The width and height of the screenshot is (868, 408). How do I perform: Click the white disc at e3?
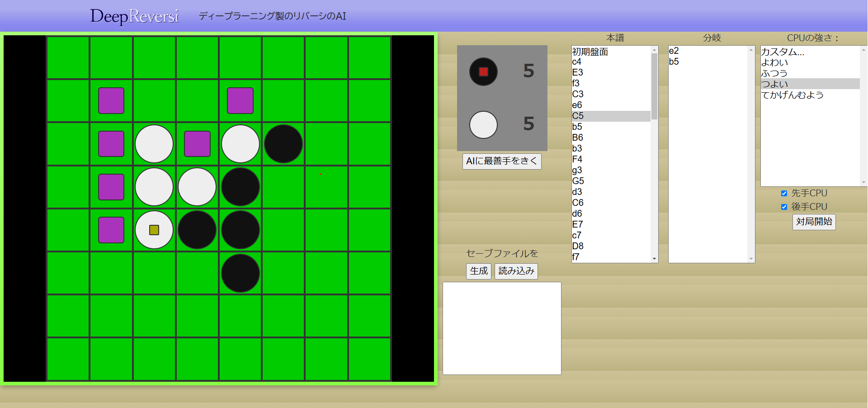241,144
